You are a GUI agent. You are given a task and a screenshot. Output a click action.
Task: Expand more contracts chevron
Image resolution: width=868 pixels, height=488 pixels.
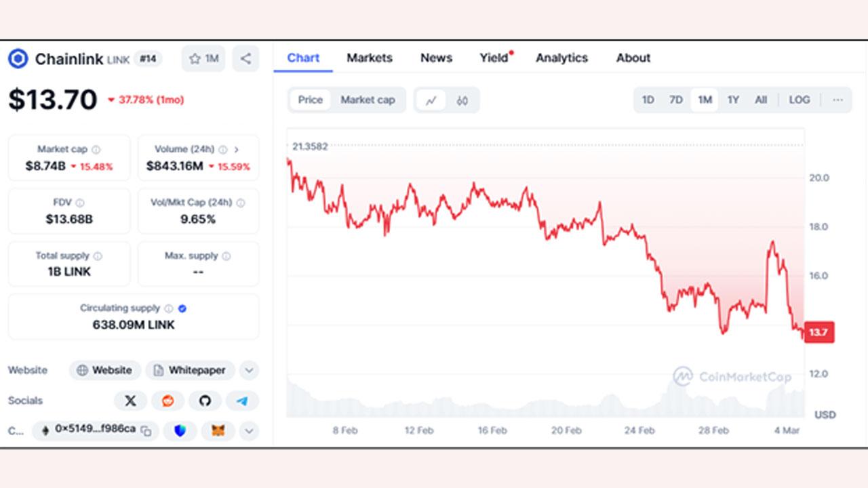[249, 430]
